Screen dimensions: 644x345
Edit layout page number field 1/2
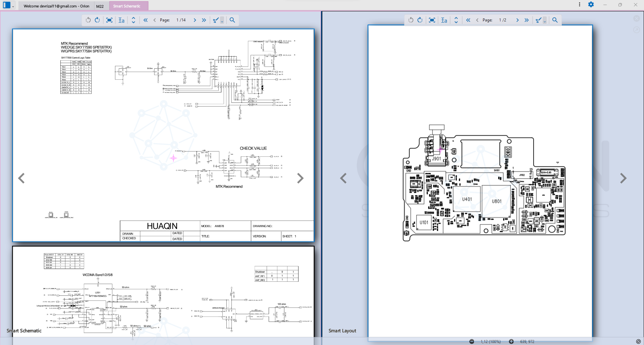pyautogui.click(x=503, y=20)
